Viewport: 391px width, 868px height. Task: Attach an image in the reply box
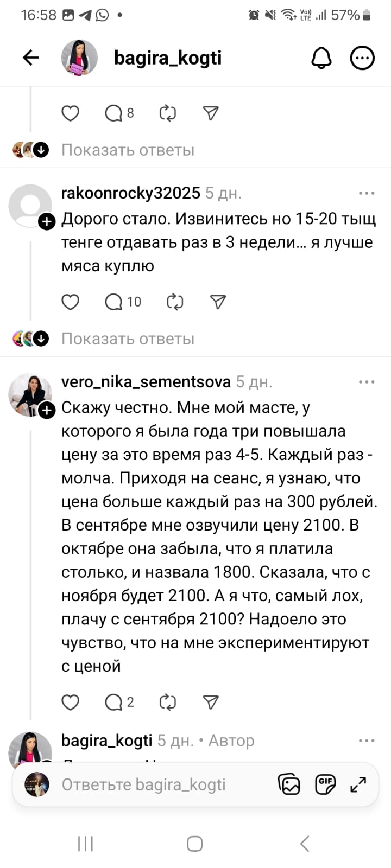[289, 784]
